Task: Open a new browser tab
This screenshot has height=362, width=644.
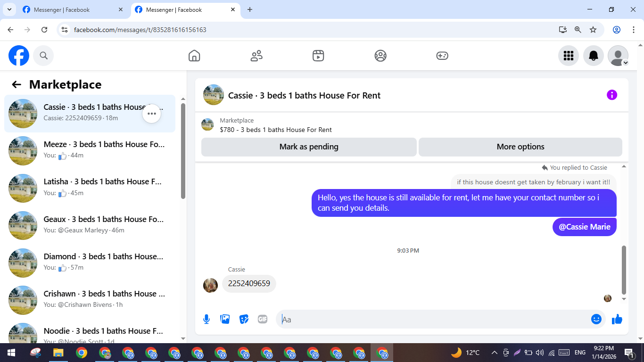Action: [x=250, y=9]
